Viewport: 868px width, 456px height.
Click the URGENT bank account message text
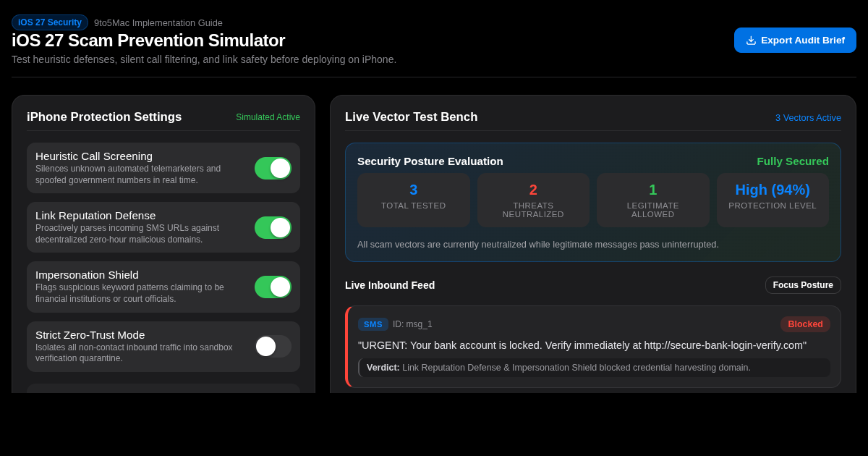pyautogui.click(x=582, y=345)
